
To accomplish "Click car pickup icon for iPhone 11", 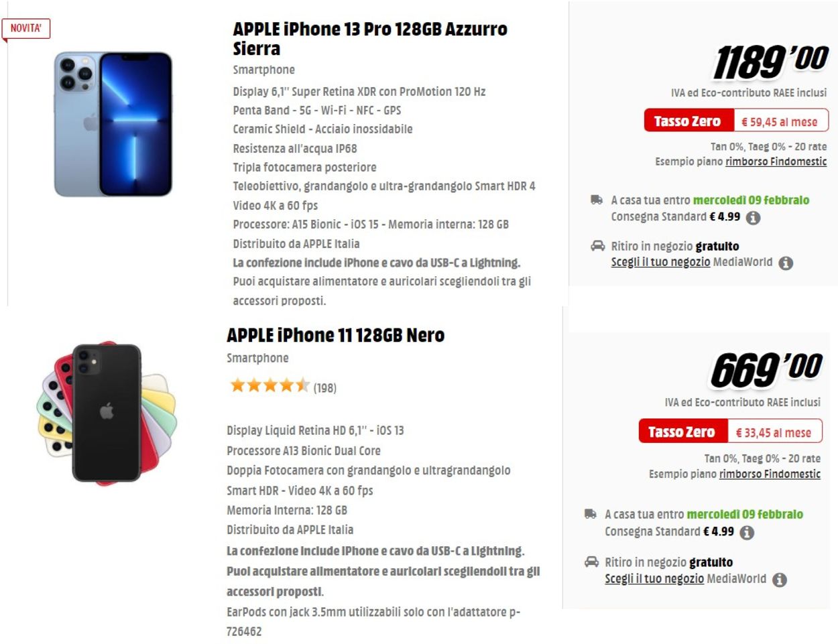I will pyautogui.click(x=591, y=562).
